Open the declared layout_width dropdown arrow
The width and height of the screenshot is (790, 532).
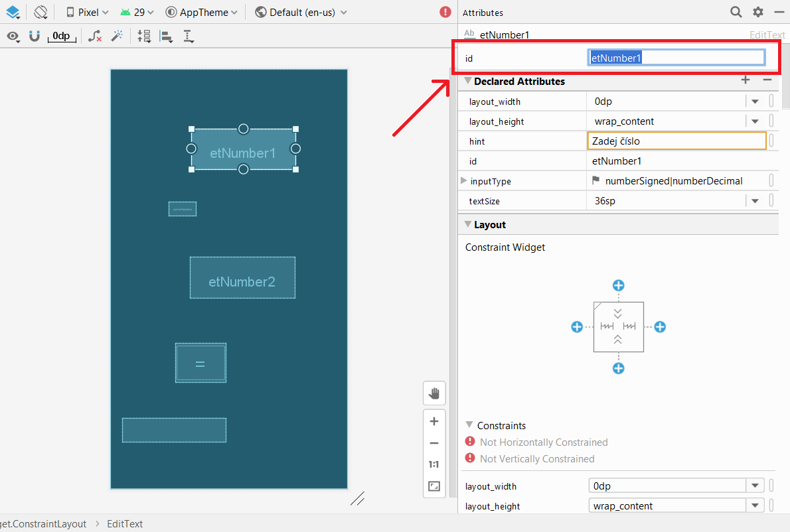(755, 101)
